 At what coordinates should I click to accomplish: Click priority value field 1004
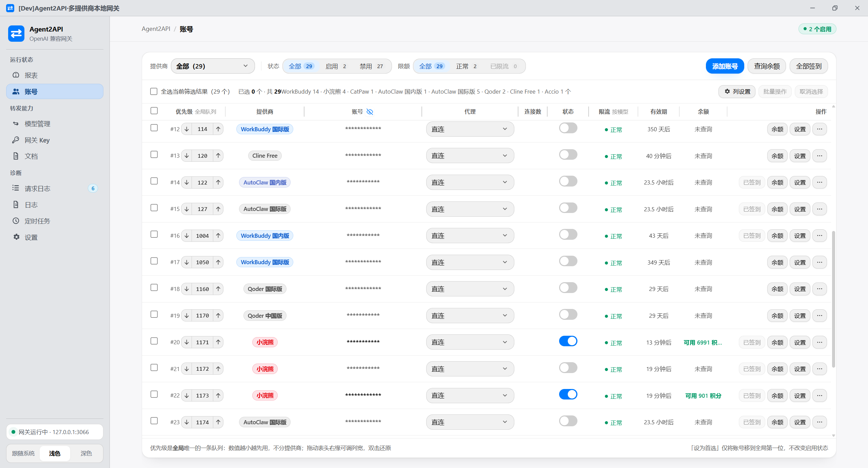point(202,236)
